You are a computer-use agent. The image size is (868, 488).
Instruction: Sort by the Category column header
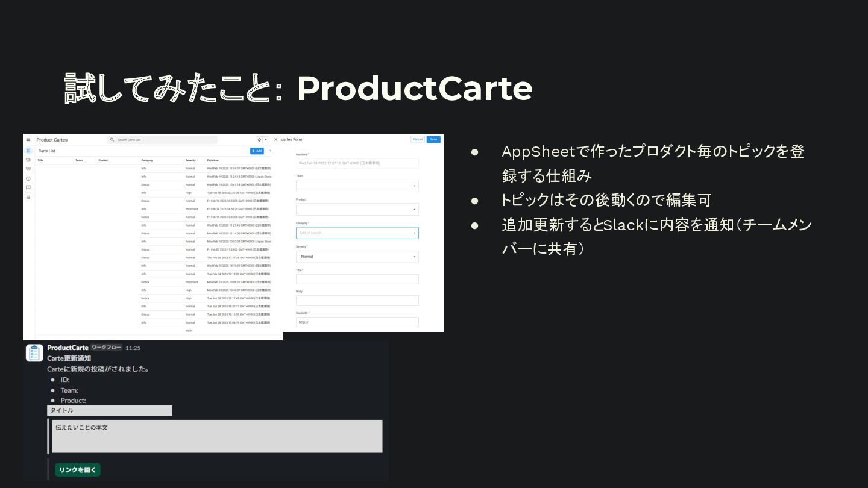[147, 160]
